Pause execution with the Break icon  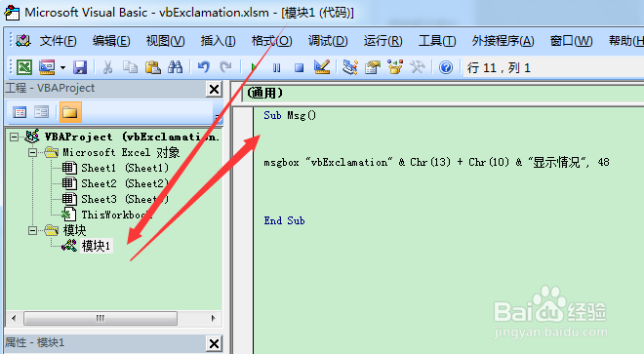pos(276,67)
